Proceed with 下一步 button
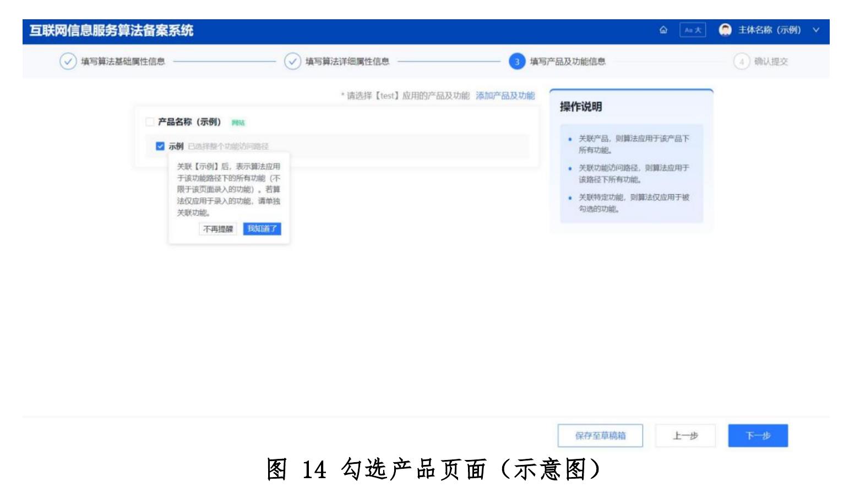Viewport: 860px width, 504px height. (x=758, y=436)
